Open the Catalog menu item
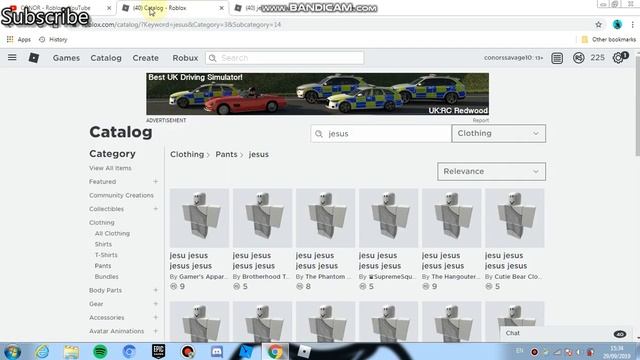This screenshot has width=640, height=360. pos(106,58)
